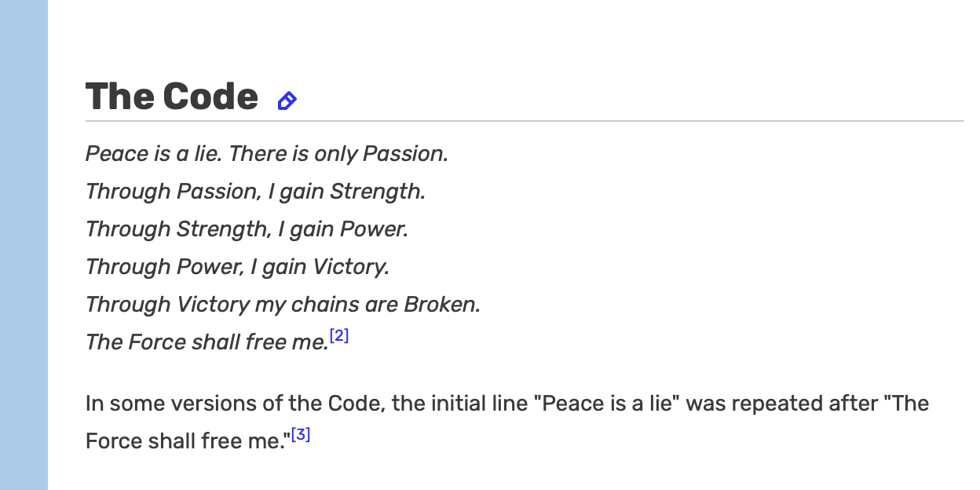Open footnote reference [2]
This screenshot has height=490, width=980.
339,336
